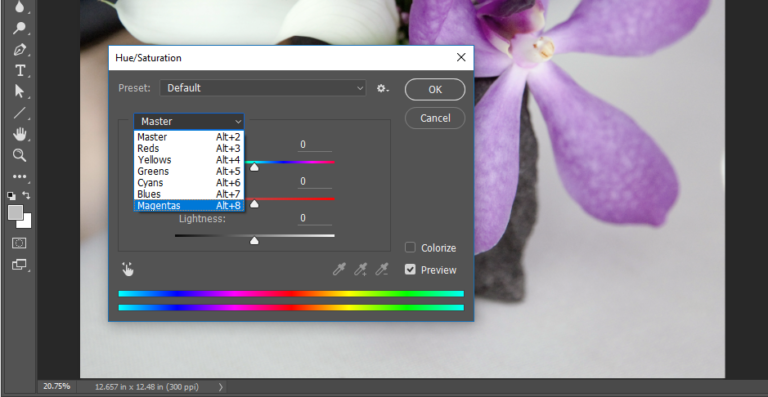
Task: Click the Lightness slider handle
Action: [254, 240]
